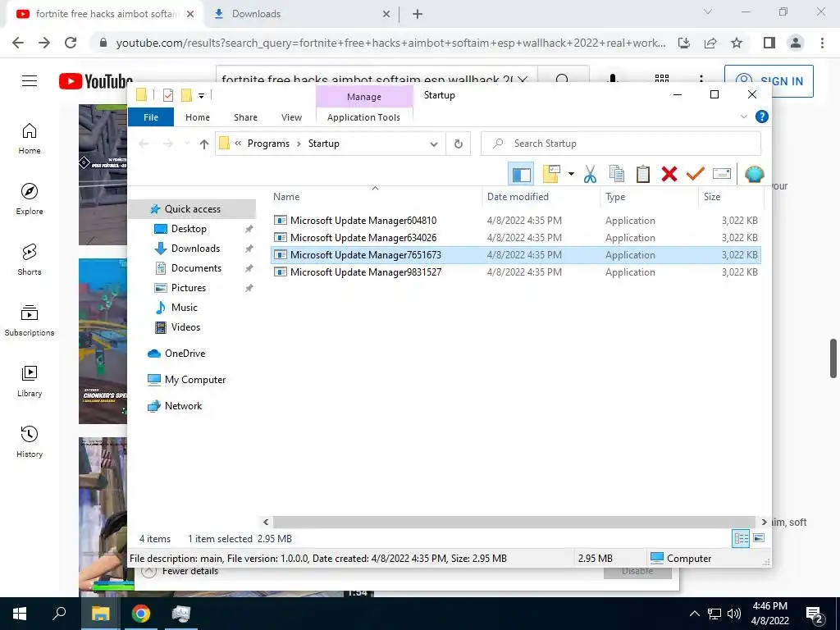Select Microsoft Update Manager634026 file
The height and width of the screenshot is (630, 840).
tap(516, 237)
